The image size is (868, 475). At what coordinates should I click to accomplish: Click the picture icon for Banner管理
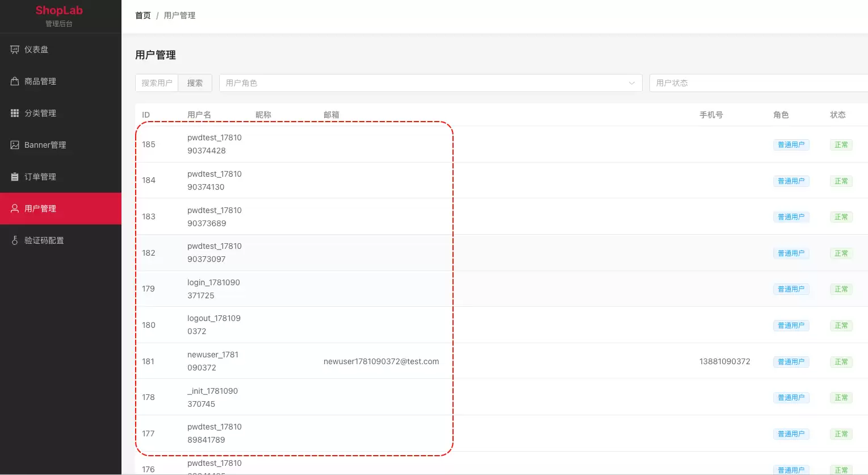coord(15,145)
